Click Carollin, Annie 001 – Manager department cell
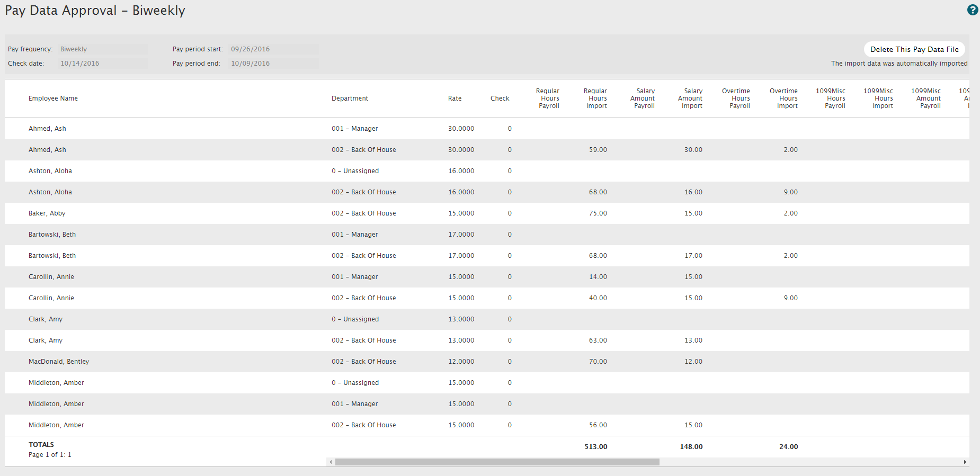 point(355,277)
